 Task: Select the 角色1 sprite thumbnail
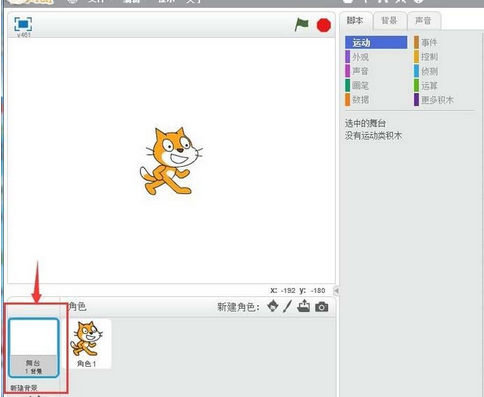[87, 344]
